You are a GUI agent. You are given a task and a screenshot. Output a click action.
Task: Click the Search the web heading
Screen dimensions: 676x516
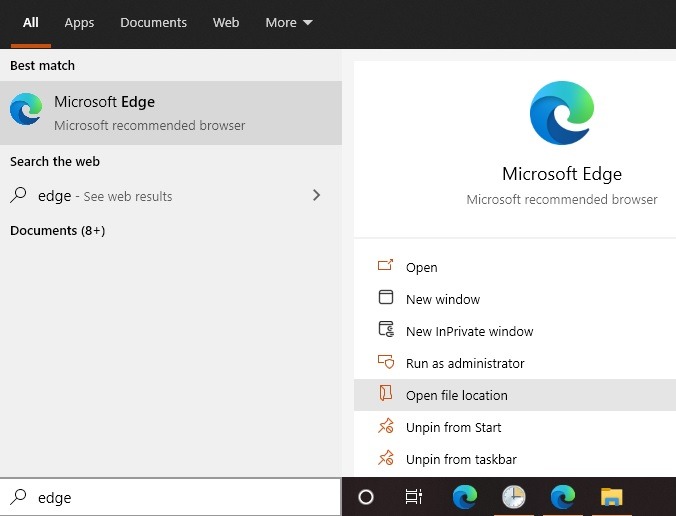coord(55,162)
